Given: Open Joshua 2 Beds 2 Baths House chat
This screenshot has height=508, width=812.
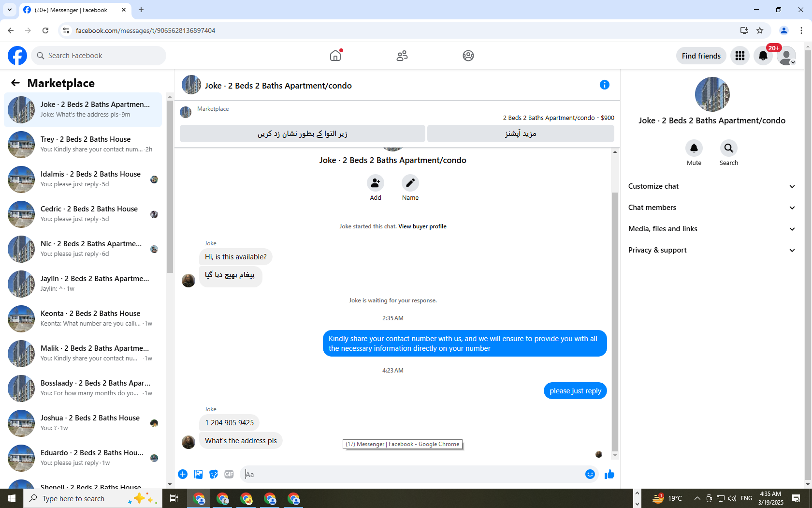Looking at the screenshot, I should coord(83,423).
